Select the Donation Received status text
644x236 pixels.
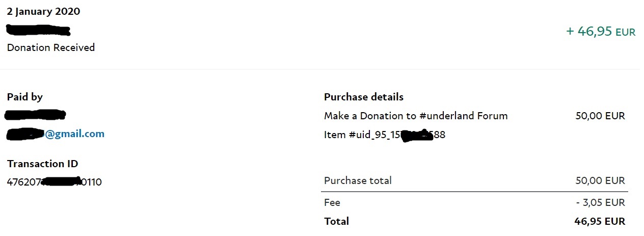pos(51,47)
